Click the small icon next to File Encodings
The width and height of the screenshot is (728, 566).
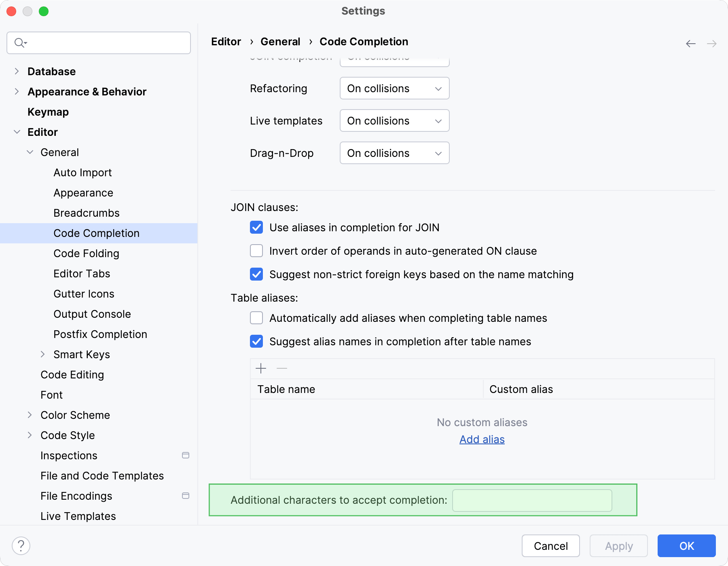186,496
